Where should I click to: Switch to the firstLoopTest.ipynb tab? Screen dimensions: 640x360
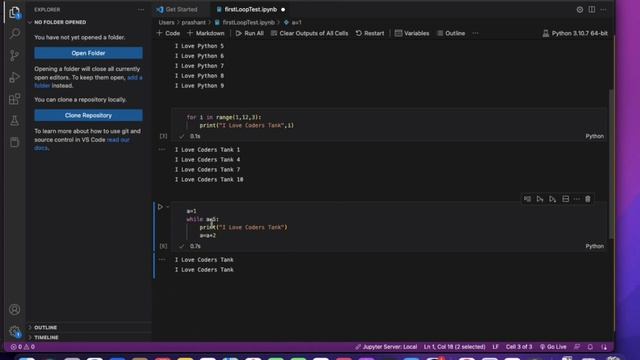pos(250,9)
